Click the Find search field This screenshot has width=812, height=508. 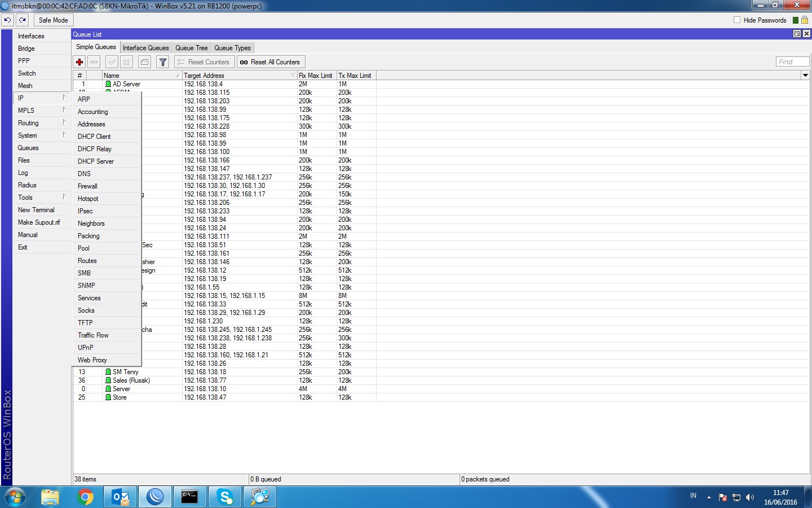[x=792, y=62]
